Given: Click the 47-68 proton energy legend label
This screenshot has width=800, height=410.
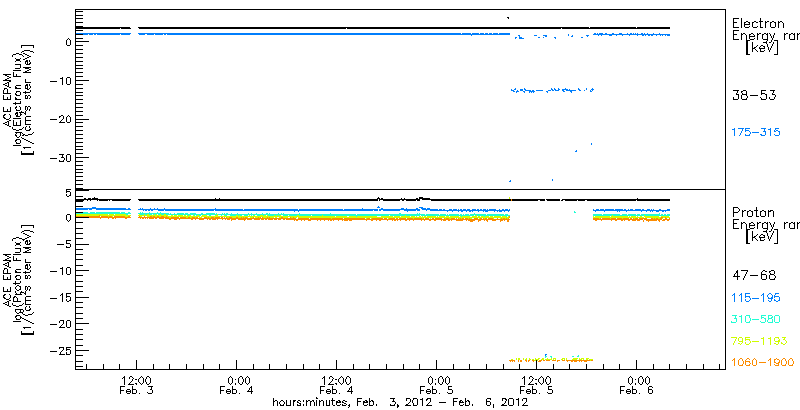Looking at the screenshot, I should 754,276.
